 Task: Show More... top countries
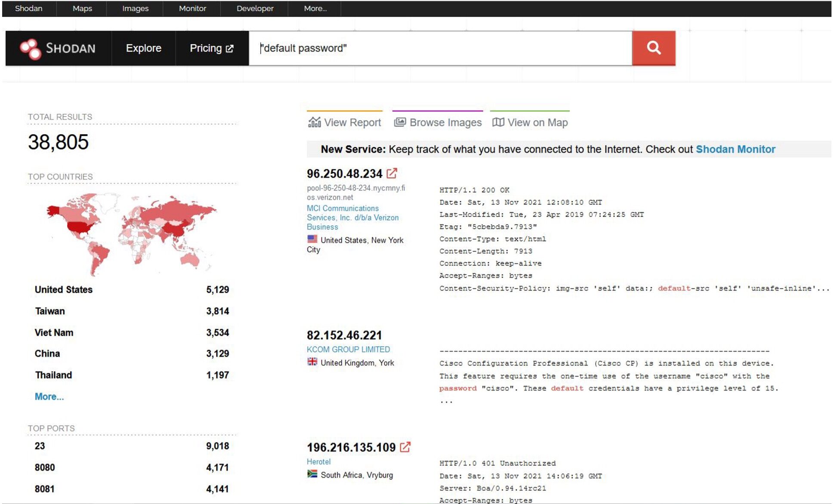(49, 396)
